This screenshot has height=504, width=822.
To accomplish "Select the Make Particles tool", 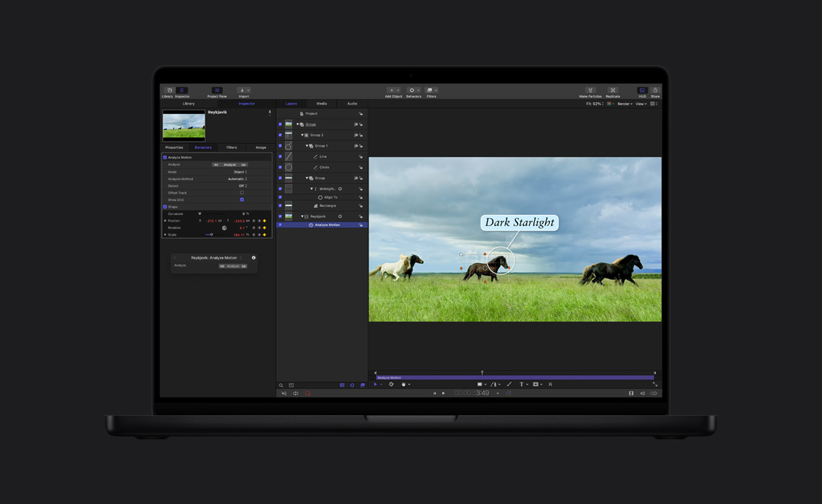I will tap(590, 90).
